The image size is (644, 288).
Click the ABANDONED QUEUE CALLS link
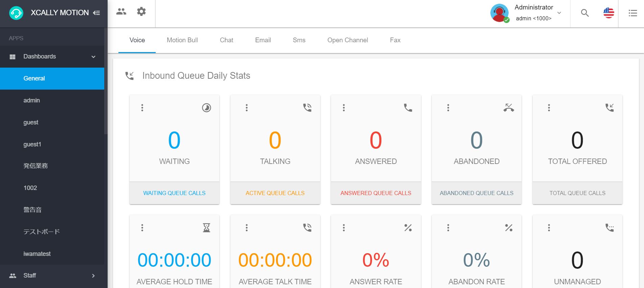pyautogui.click(x=476, y=193)
